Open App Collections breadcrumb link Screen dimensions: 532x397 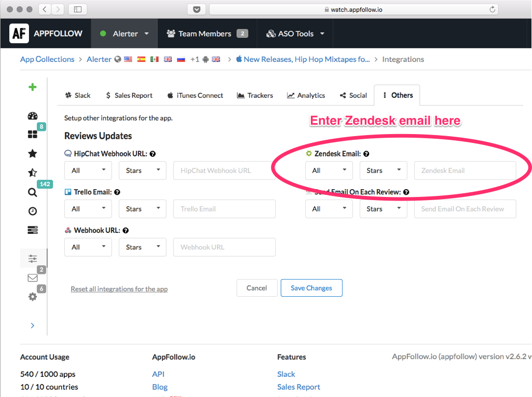coord(47,59)
